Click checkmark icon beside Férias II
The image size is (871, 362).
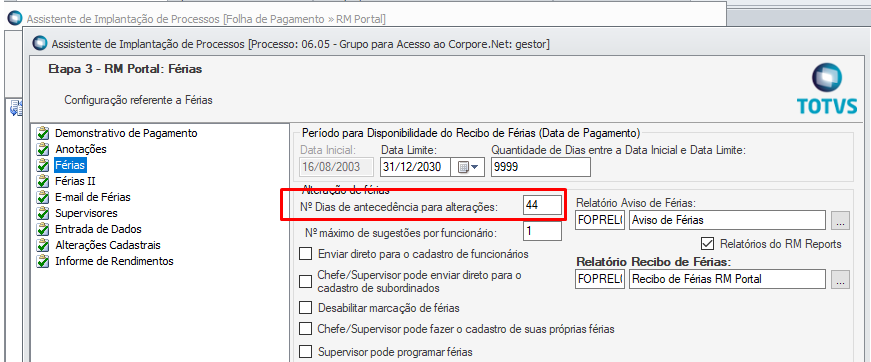click(42, 182)
